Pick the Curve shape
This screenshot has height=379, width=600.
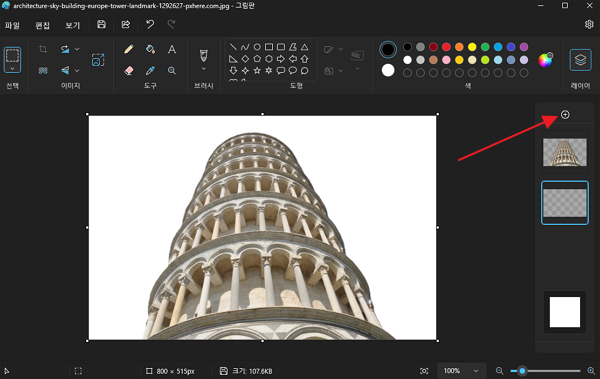click(x=245, y=47)
